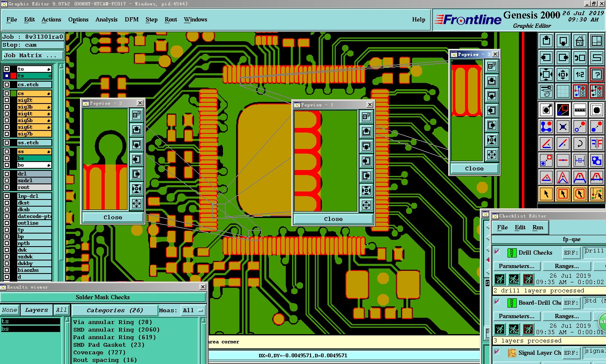Click the Signal Layer Checks item icon
This screenshot has height=364, width=606.
(x=512, y=353)
